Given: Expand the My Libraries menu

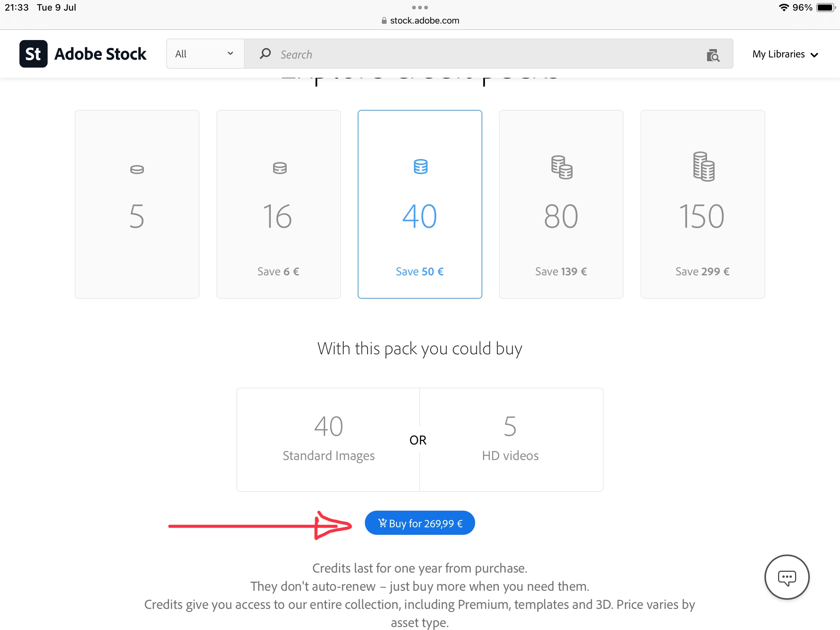Looking at the screenshot, I should point(784,54).
